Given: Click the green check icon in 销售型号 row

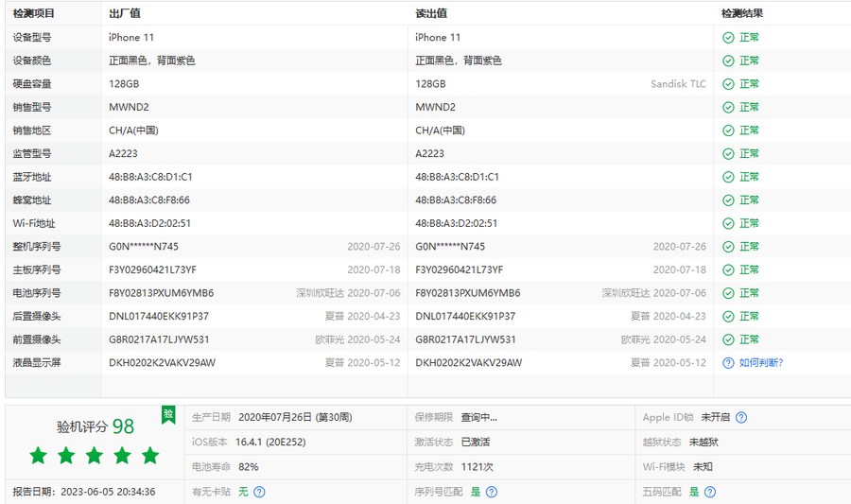Looking at the screenshot, I should click(x=728, y=108).
